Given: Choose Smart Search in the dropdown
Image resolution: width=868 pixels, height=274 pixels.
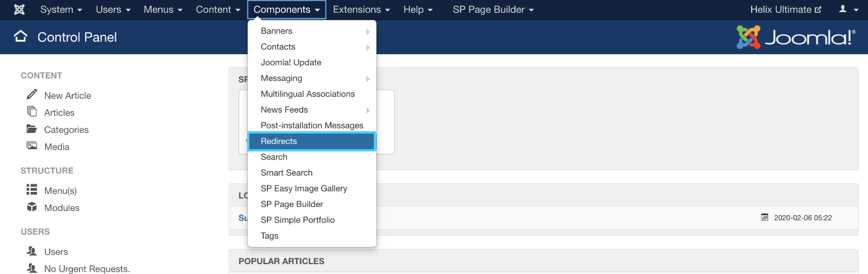Looking at the screenshot, I should point(286,173).
